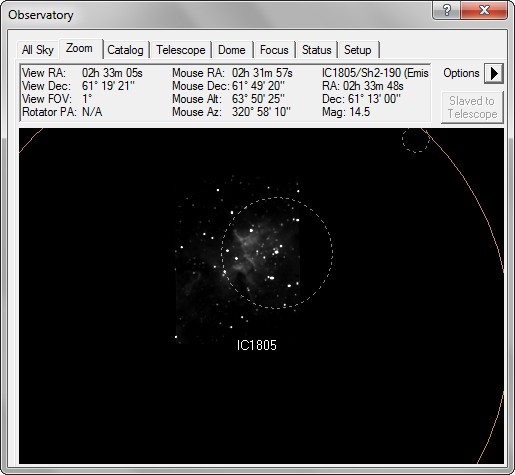Click the small dashed circle at top right

pos(416,140)
